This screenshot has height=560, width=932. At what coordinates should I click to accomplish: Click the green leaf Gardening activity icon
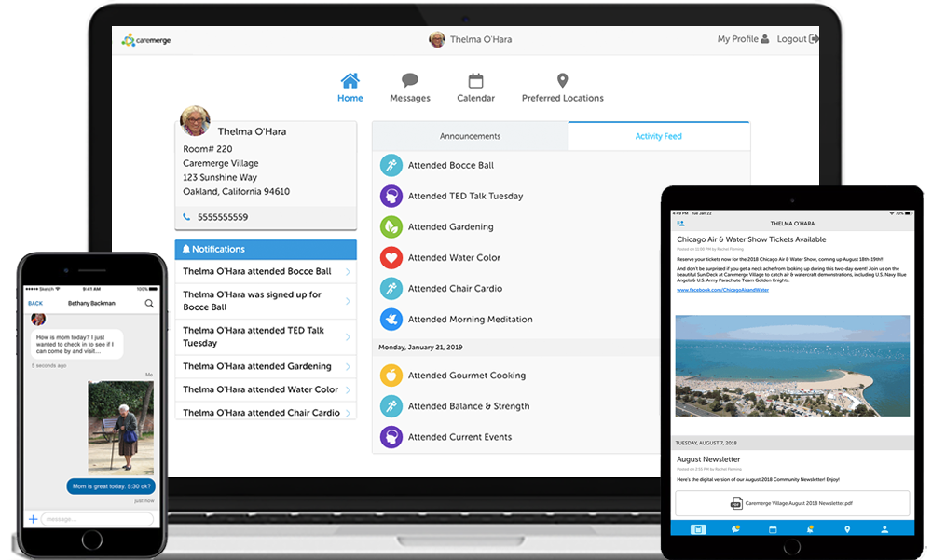(x=391, y=226)
